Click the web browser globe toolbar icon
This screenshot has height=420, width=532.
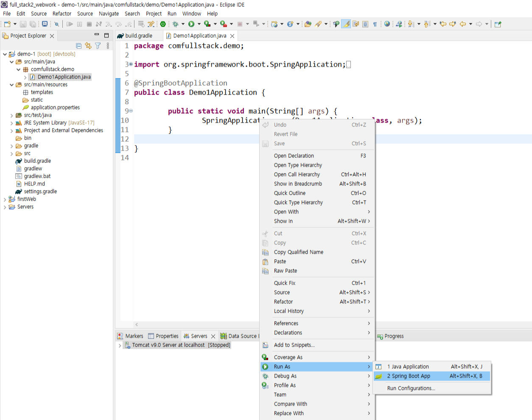click(387, 24)
